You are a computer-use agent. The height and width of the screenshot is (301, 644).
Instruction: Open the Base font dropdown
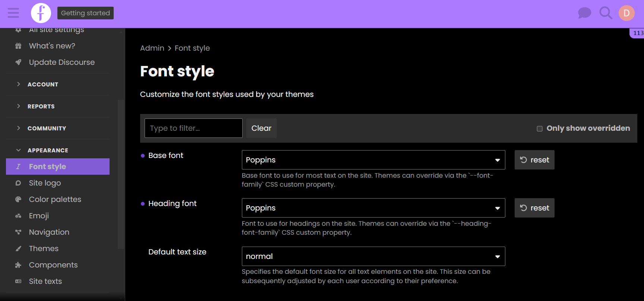(373, 160)
